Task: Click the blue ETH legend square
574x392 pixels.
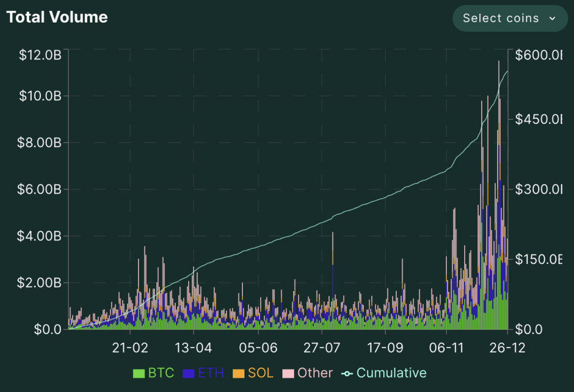Action: (x=189, y=373)
